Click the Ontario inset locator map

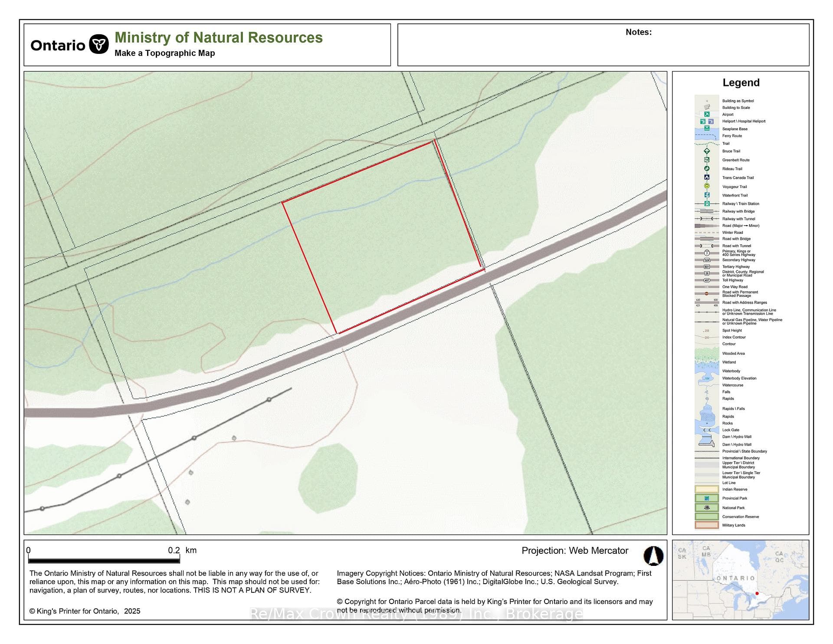tap(741, 580)
